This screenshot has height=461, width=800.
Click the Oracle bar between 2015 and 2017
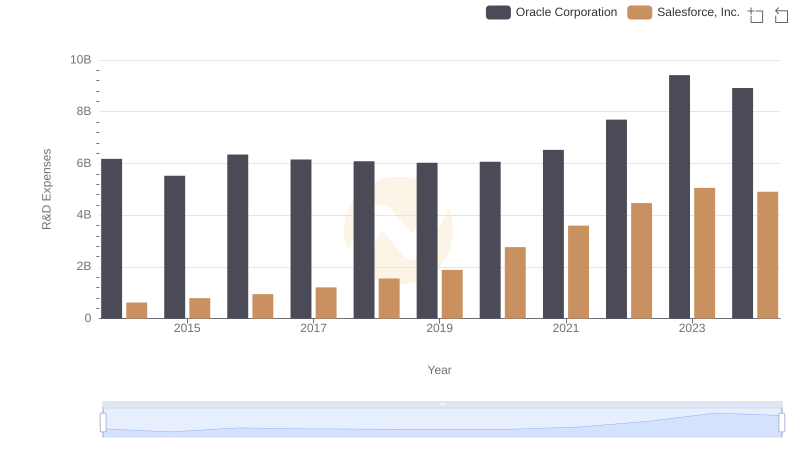point(238,237)
